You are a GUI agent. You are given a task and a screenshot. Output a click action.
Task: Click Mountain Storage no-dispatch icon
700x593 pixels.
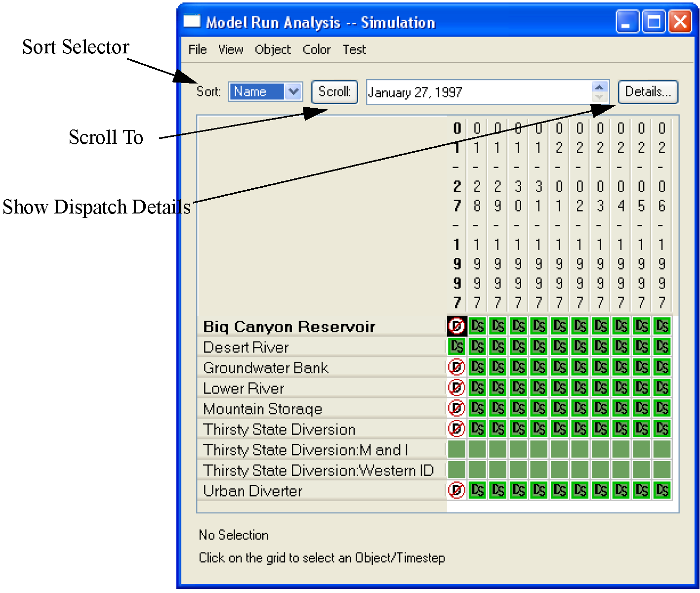coord(456,408)
